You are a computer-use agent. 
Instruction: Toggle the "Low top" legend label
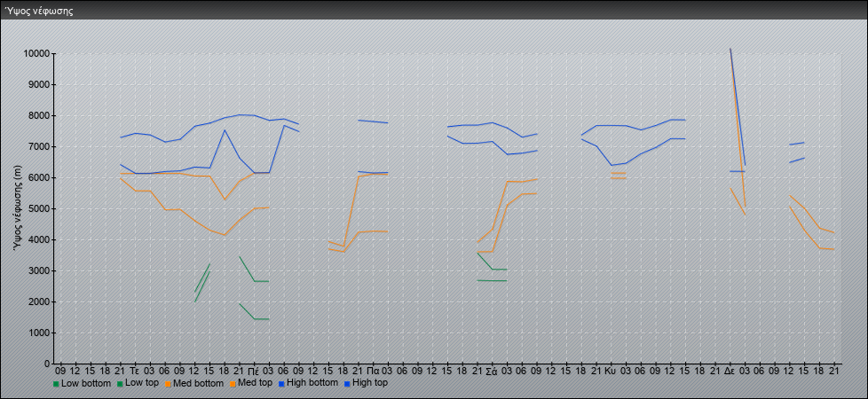(x=142, y=383)
